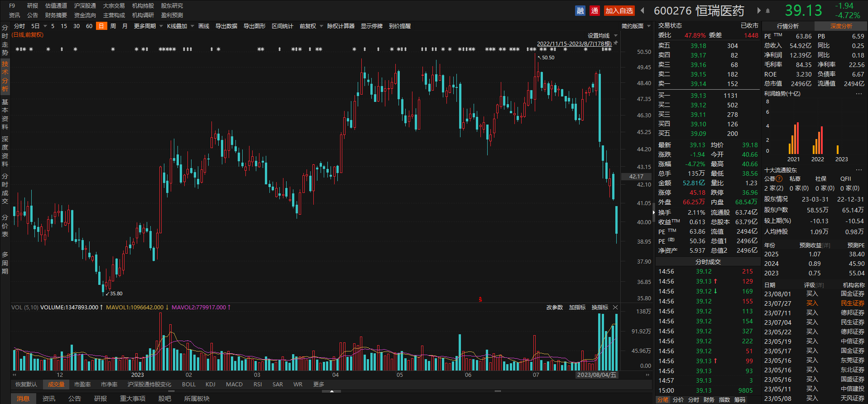The image size is (868, 404).
Task: Click the pin icon beside date range
Action: (x=616, y=43)
